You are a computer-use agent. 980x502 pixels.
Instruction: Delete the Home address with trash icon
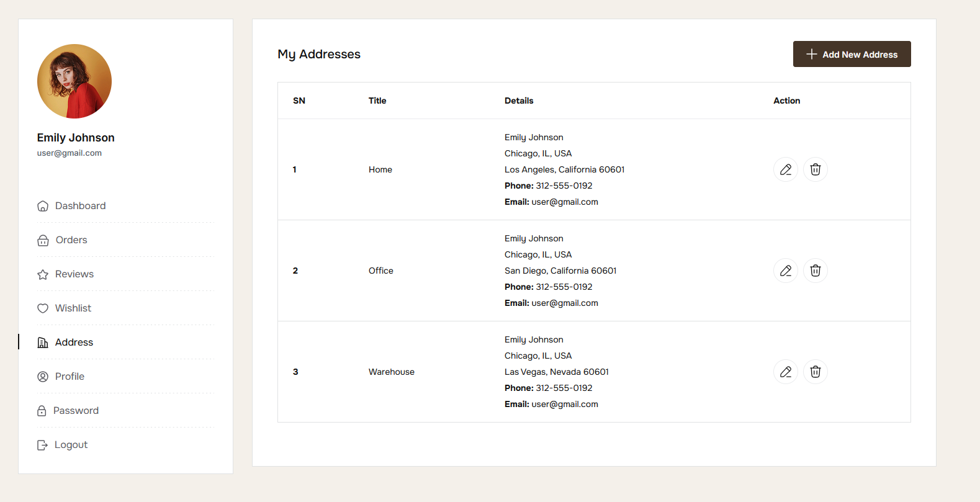(x=815, y=169)
